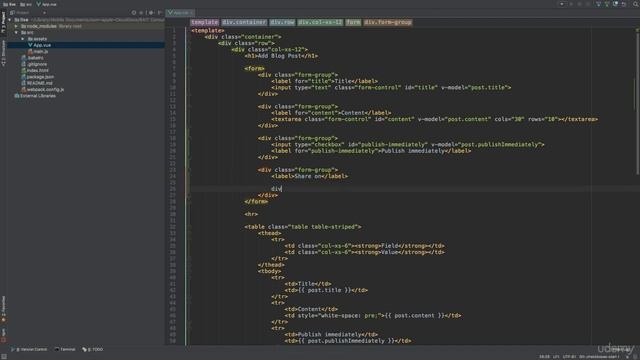Select External Libraries node
The image size is (640, 360).
point(38,96)
